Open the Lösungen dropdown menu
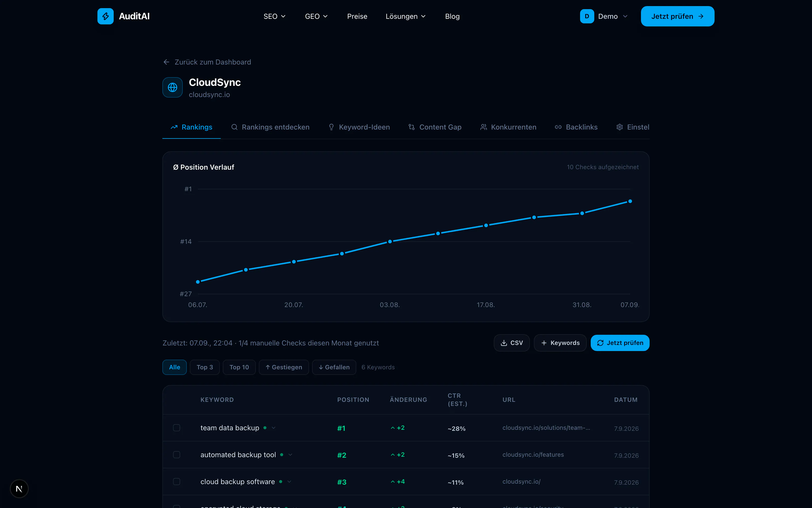This screenshot has height=508, width=812. point(406,16)
